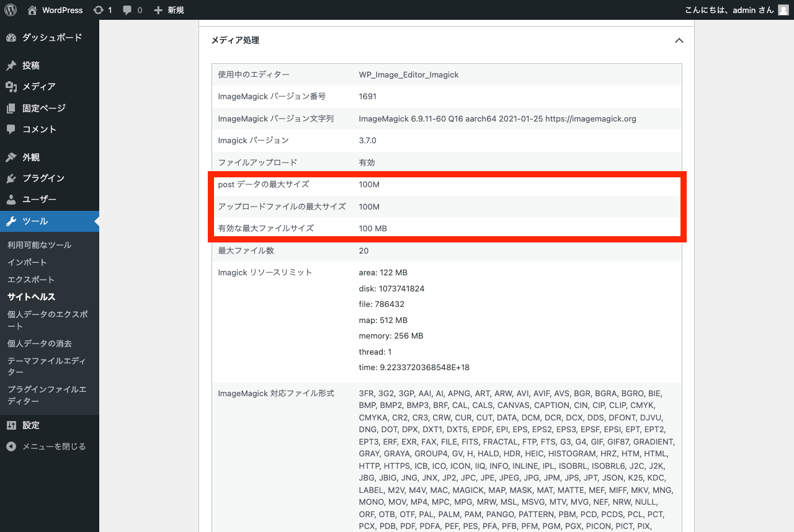Open コメント menu

[50, 129]
